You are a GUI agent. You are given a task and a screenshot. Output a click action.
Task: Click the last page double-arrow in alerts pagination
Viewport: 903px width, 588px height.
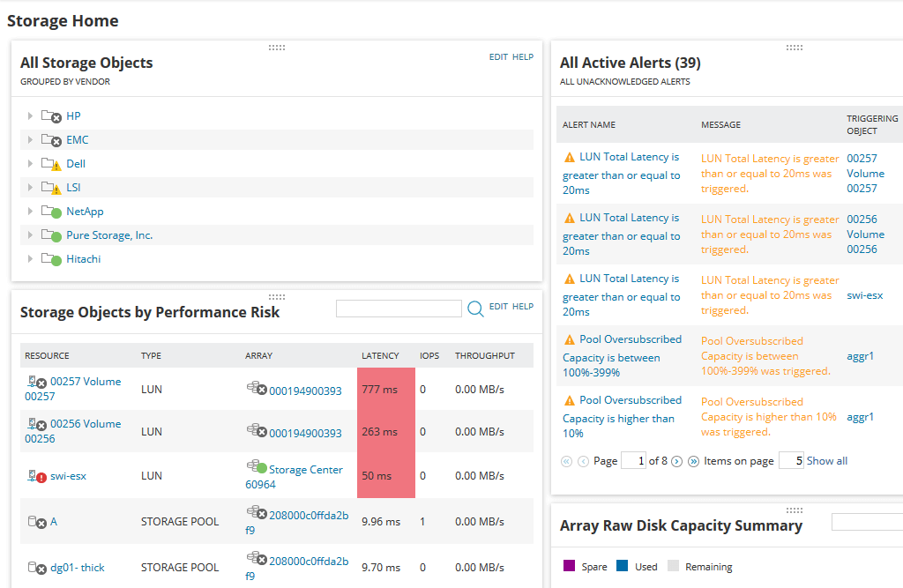tap(693, 460)
